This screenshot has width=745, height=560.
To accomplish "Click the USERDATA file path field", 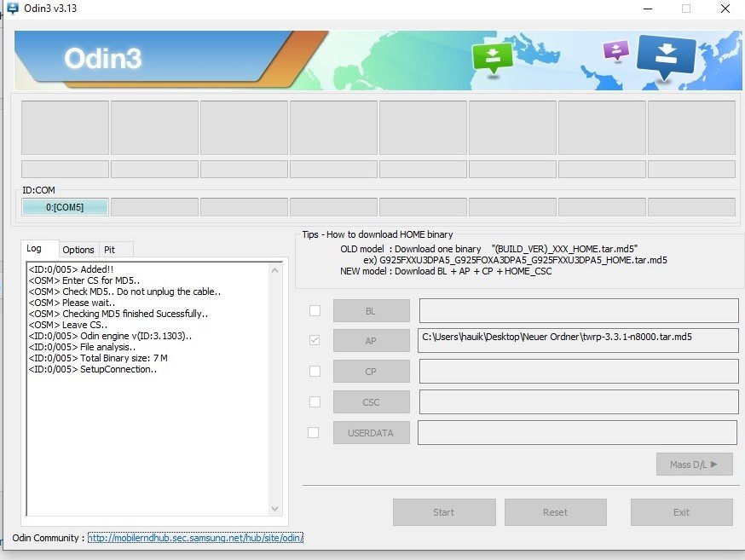I will 577,433.
